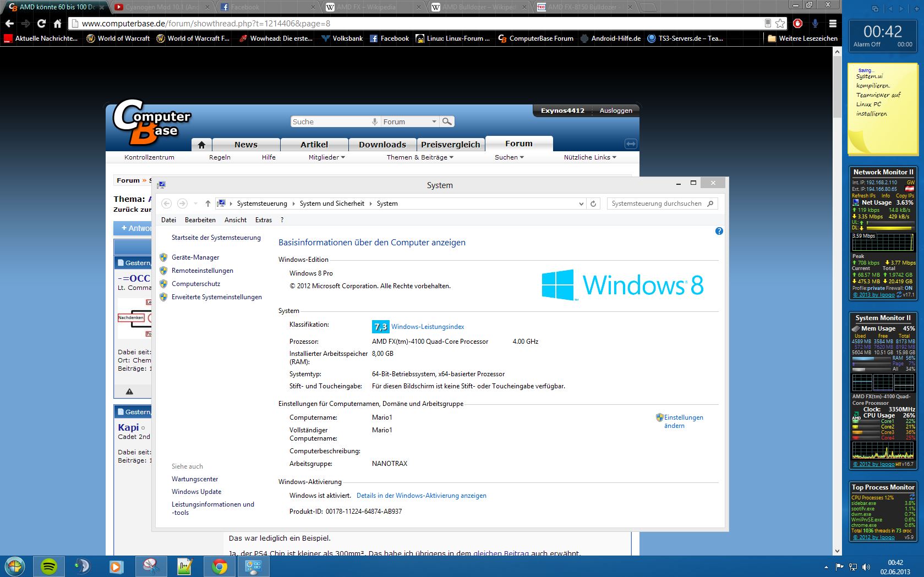The width and height of the screenshot is (924, 577).
Task: Switch to Chrome on the taskbar
Action: [x=219, y=566]
